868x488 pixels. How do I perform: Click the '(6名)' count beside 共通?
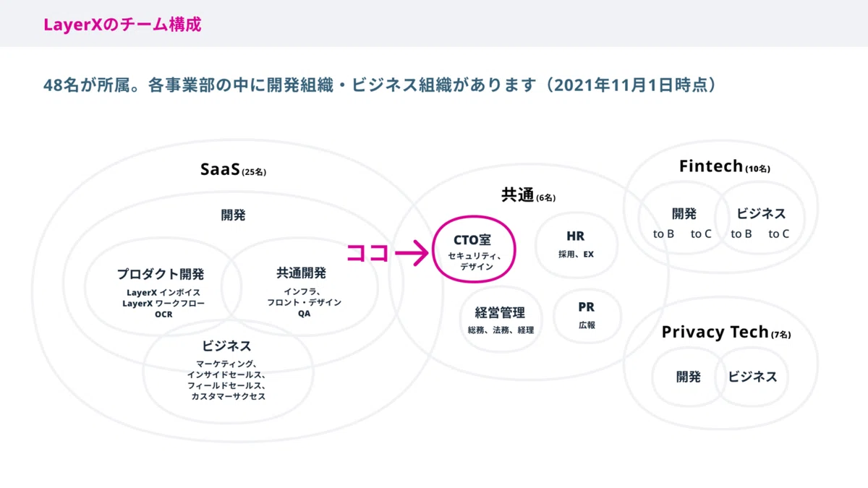pos(546,197)
